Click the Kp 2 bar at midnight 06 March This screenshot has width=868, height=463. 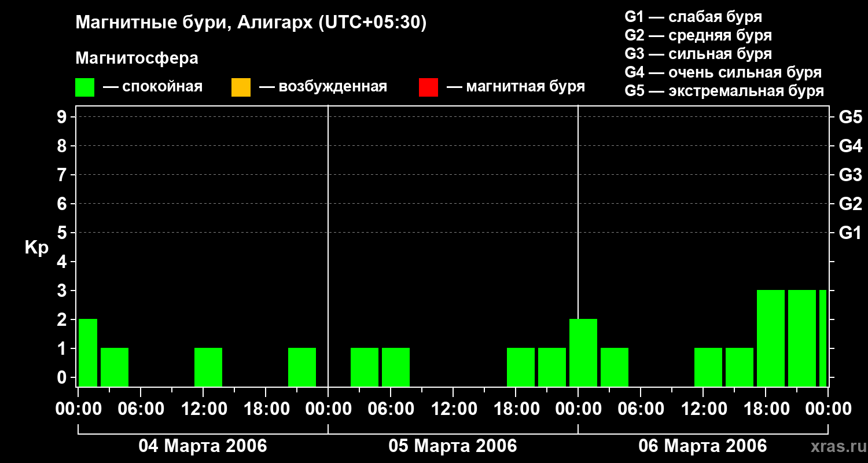click(583, 352)
